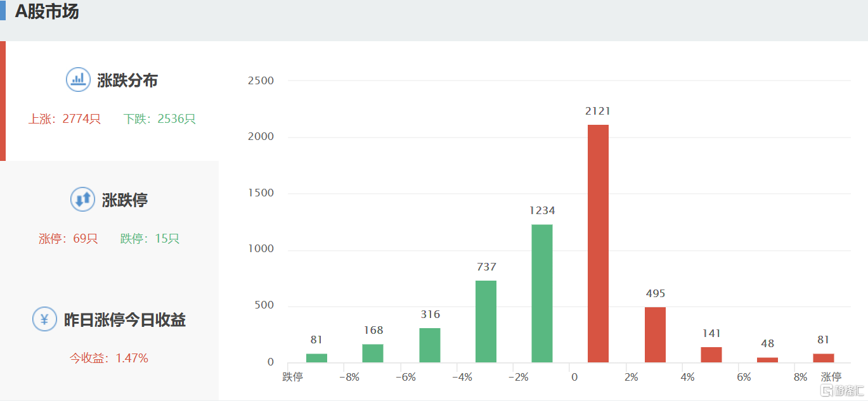
Task: Select the 昨日涨停今日收益 tab
Action: click(124, 320)
